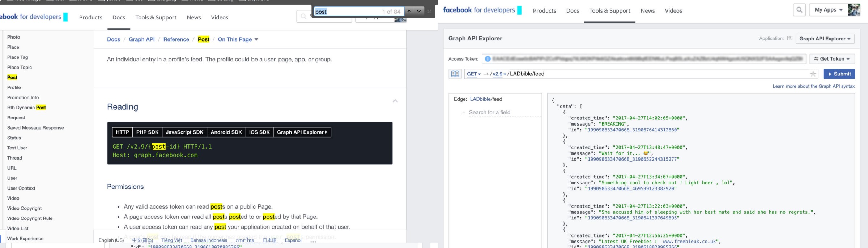This screenshot has width=868, height=248.
Task: Select the PHP SDK code tab
Action: click(148, 132)
